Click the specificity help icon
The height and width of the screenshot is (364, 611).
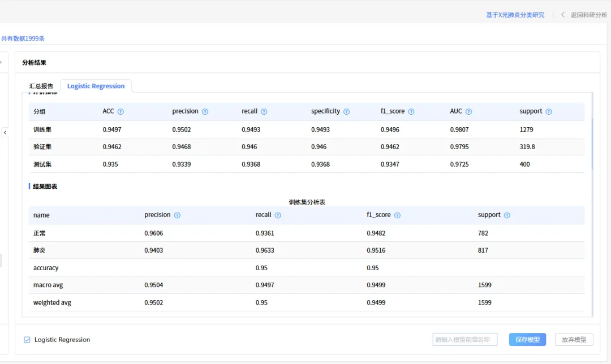point(346,112)
